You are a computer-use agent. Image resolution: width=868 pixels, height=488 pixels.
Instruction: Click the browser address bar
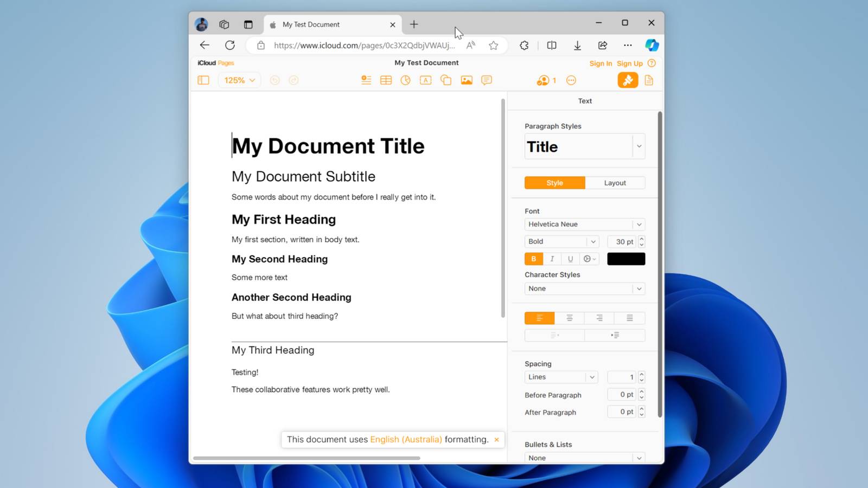pos(363,46)
